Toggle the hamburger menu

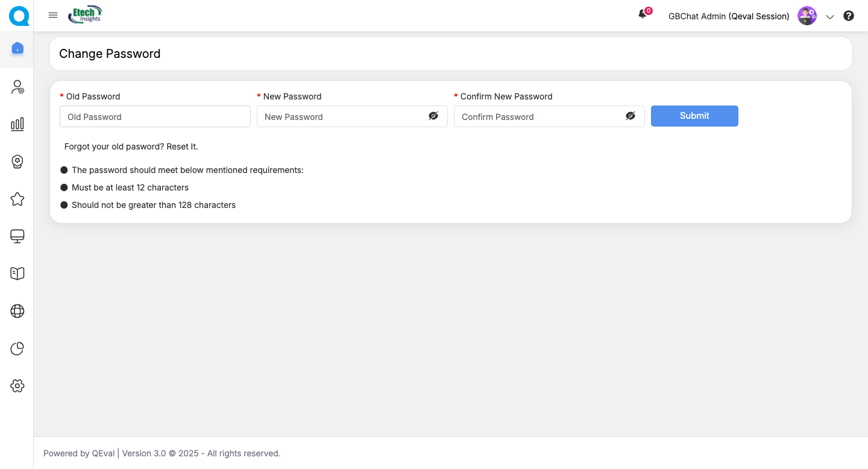tap(53, 16)
